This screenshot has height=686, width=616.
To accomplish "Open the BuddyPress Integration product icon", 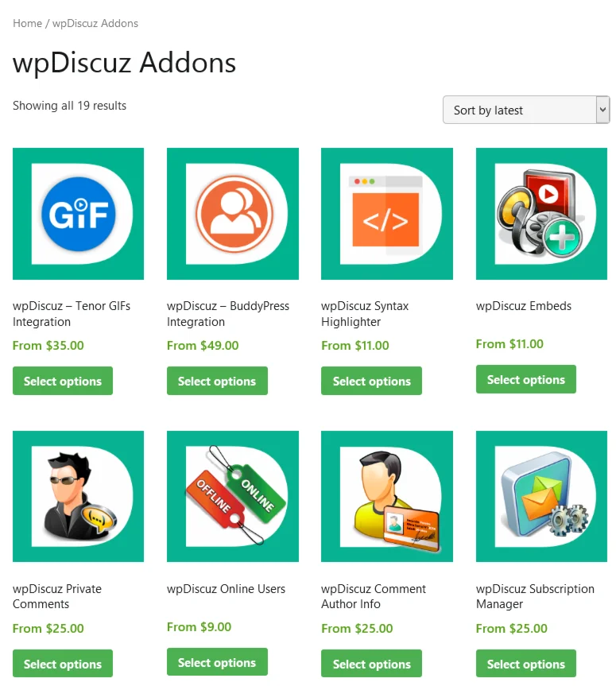I will coord(233,214).
